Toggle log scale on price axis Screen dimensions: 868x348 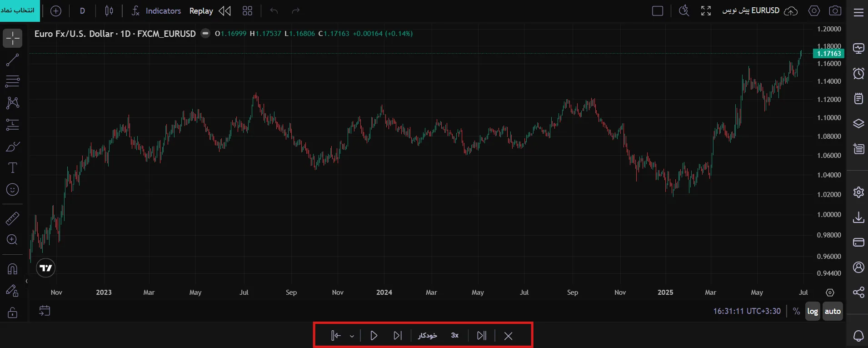[813, 311]
